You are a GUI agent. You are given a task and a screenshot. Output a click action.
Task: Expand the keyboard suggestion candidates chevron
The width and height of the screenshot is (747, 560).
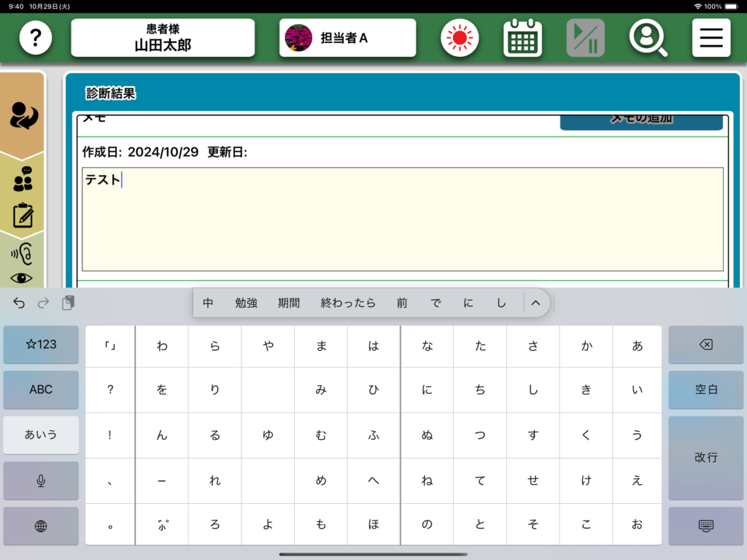tap(535, 303)
